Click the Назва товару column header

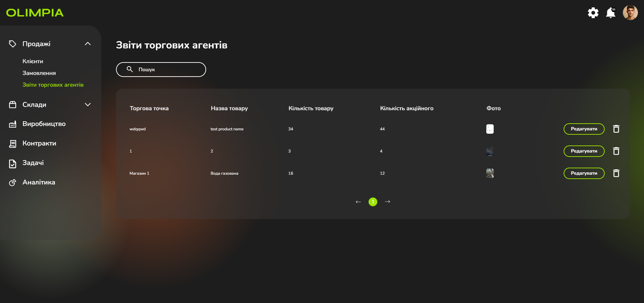click(x=229, y=108)
